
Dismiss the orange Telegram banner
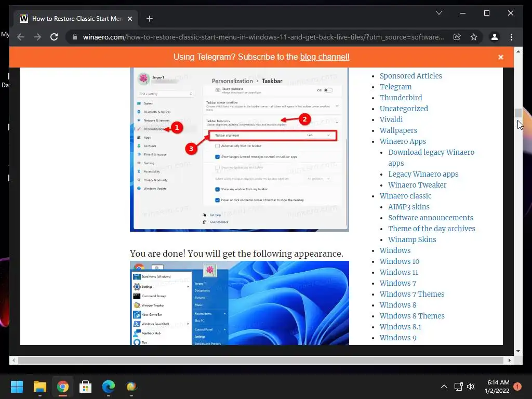pyautogui.click(x=500, y=57)
